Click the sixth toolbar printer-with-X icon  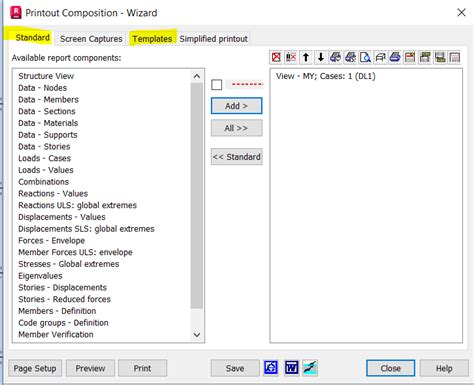tap(350, 57)
